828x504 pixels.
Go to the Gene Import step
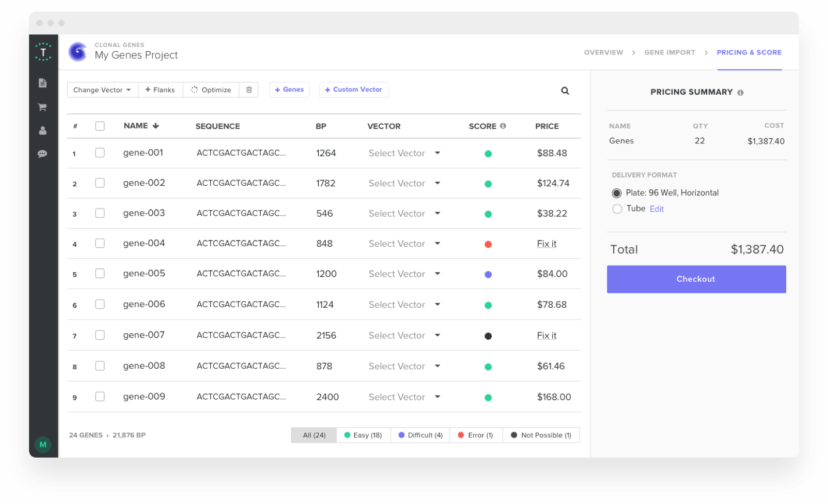tap(669, 52)
